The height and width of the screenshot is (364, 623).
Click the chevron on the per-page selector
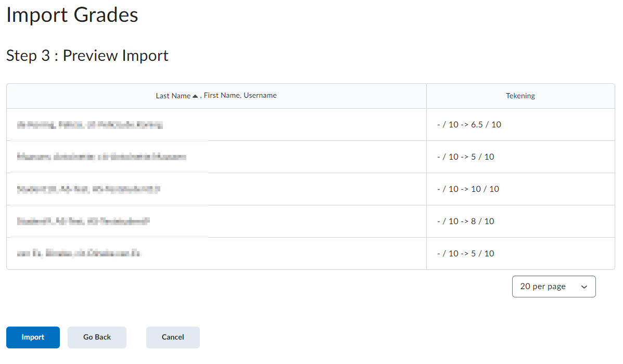585,287
